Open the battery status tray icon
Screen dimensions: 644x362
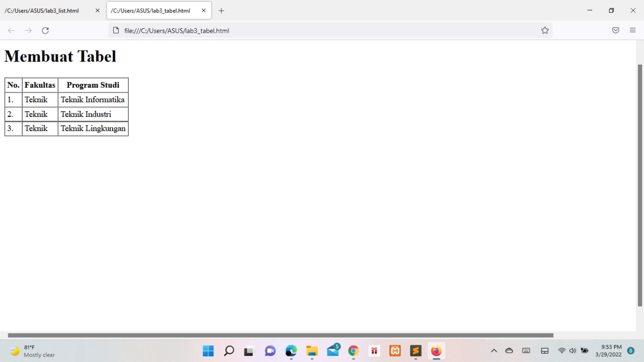pyautogui.click(x=584, y=351)
